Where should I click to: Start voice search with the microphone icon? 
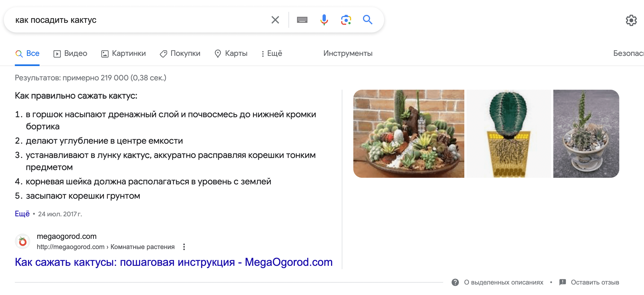[324, 20]
